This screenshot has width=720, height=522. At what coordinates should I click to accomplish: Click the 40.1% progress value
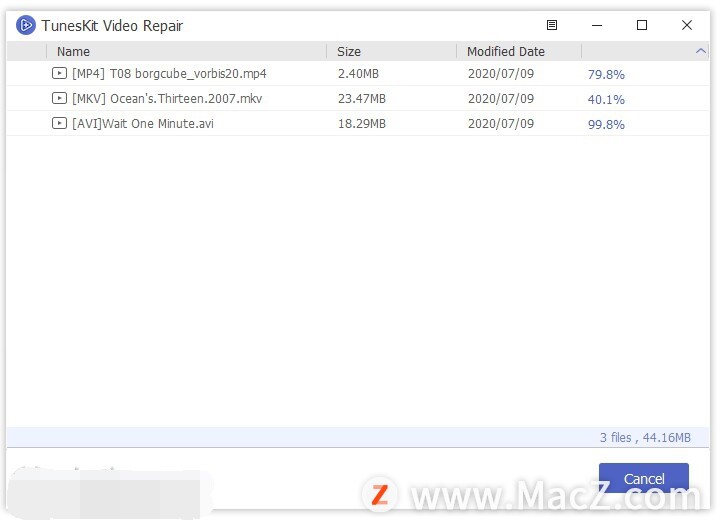tap(606, 100)
